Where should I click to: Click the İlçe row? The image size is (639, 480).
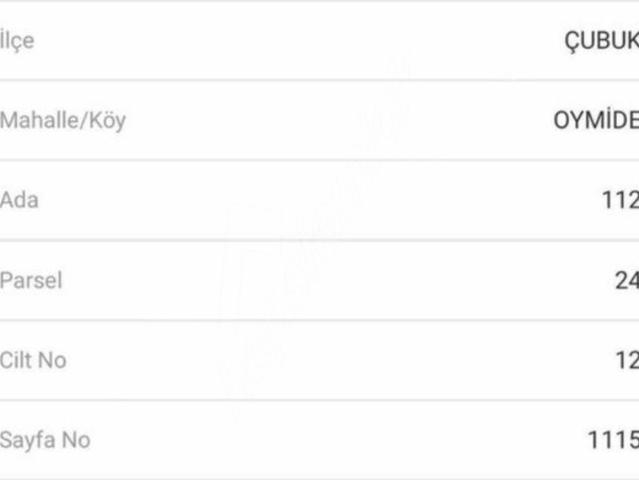[x=320, y=41]
